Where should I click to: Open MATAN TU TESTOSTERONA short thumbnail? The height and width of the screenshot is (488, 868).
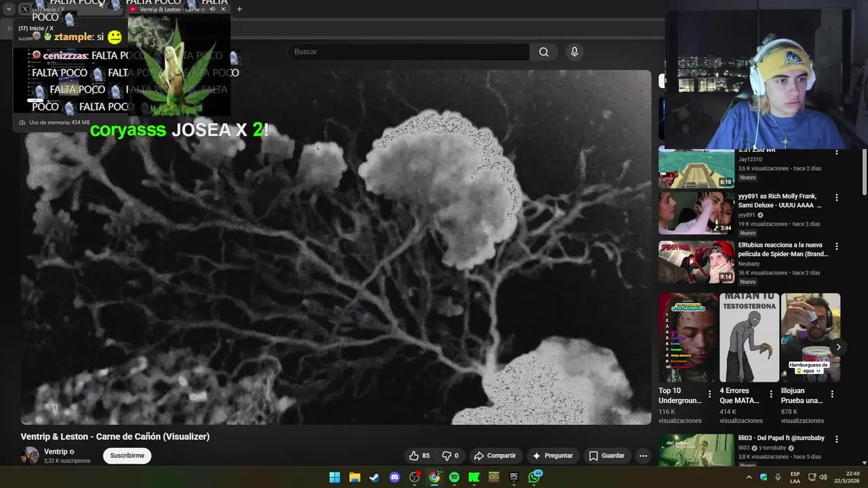pyautogui.click(x=749, y=338)
